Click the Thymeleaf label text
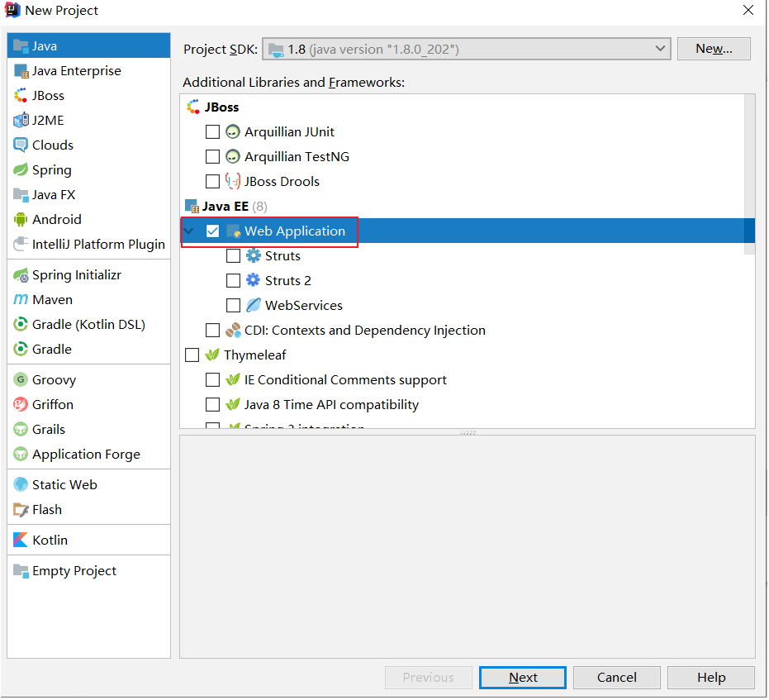 click(255, 355)
